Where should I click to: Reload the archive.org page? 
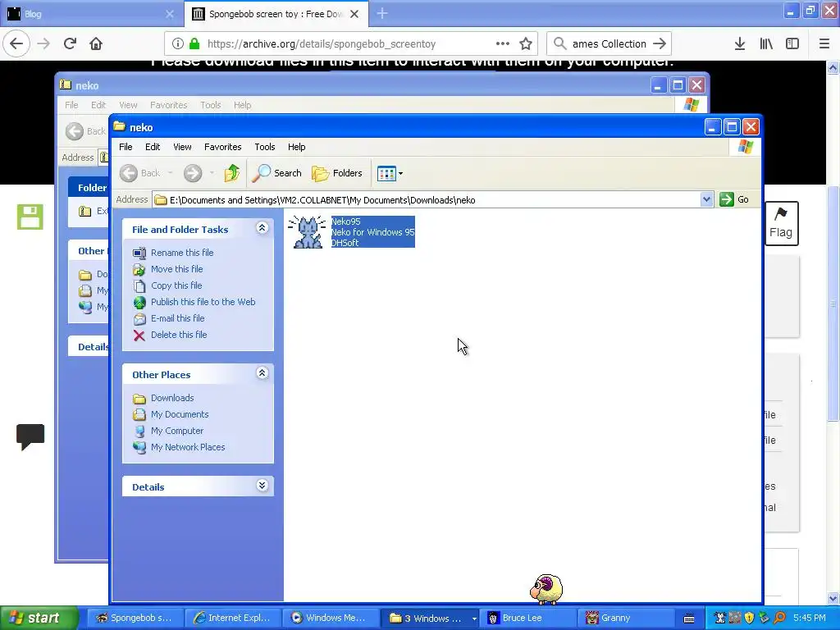(70, 44)
